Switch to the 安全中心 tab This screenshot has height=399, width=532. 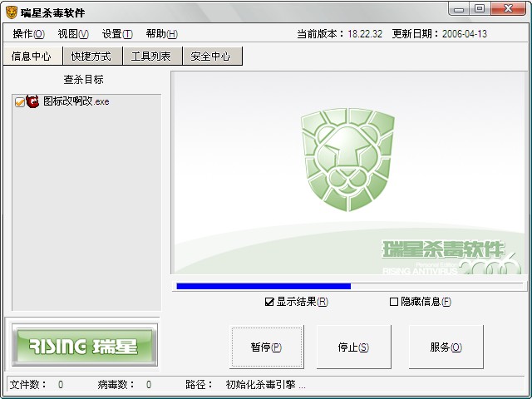213,56
